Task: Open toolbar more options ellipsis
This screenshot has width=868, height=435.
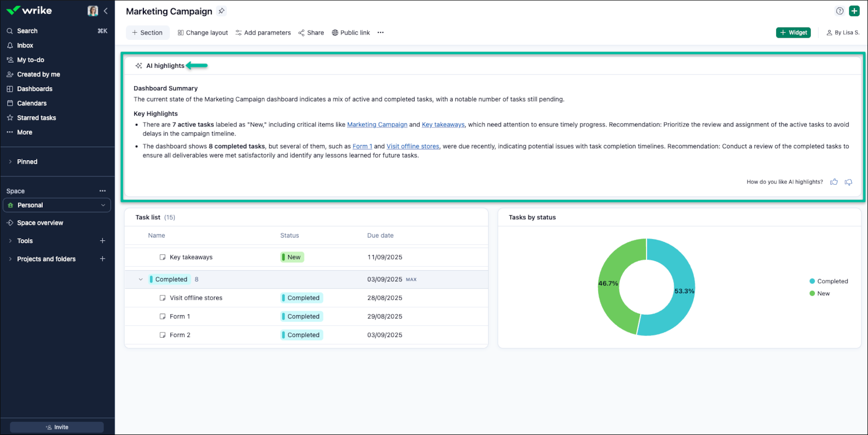Action: (380, 33)
